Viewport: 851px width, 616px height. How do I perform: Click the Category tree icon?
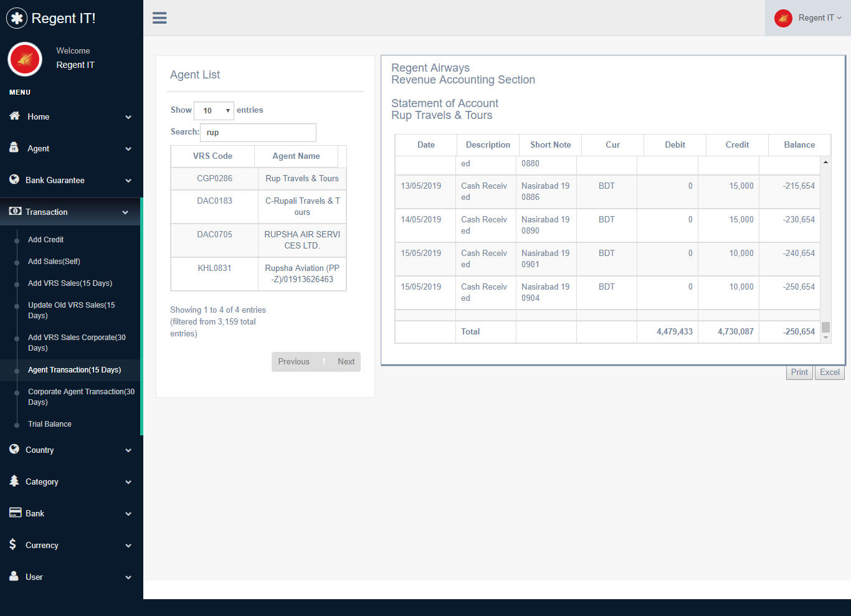pos(14,481)
